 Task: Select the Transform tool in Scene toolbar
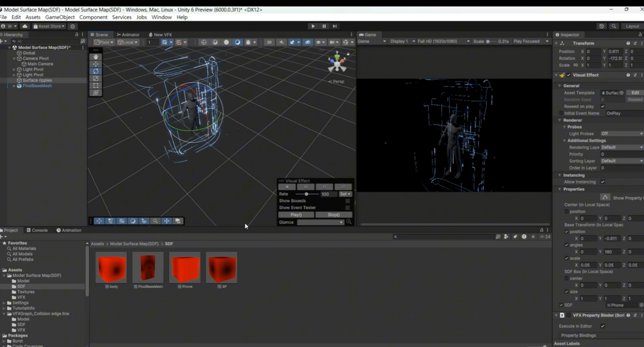click(x=95, y=92)
